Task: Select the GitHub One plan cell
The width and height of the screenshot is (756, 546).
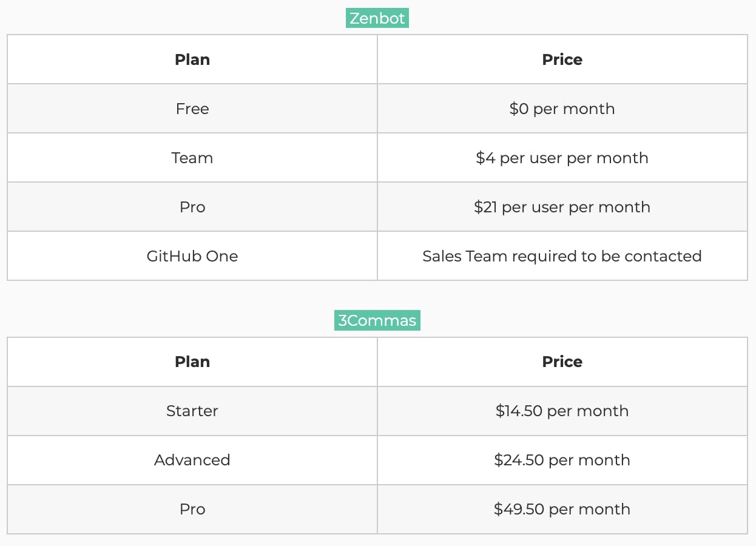Action: [x=192, y=256]
